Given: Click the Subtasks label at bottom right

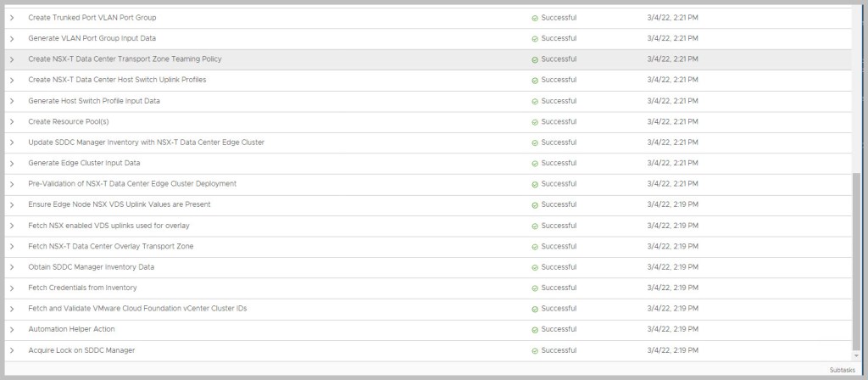Looking at the screenshot, I should click(842, 371).
